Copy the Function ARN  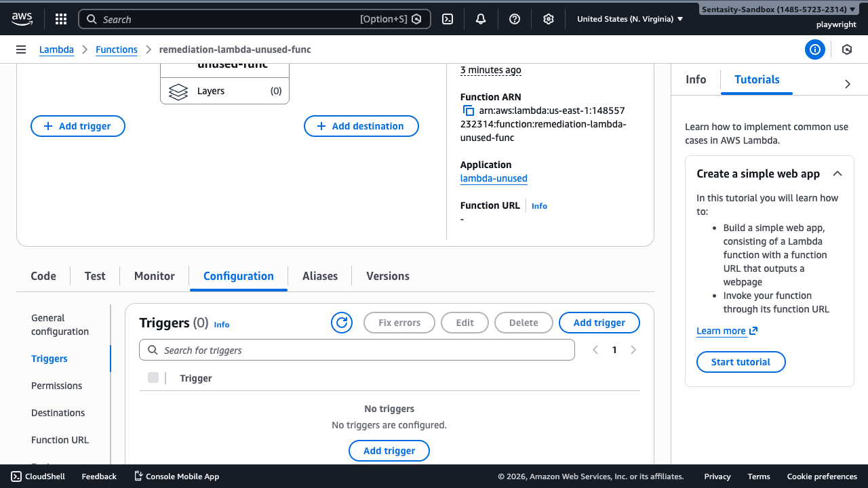[468, 110]
